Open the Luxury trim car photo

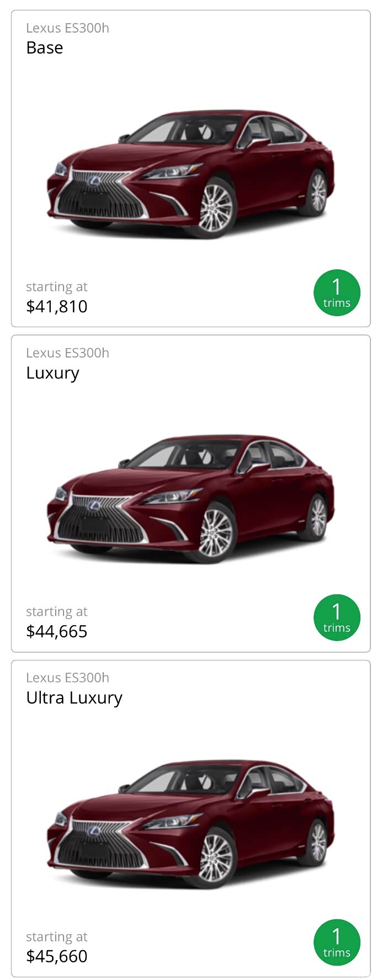[x=190, y=499]
